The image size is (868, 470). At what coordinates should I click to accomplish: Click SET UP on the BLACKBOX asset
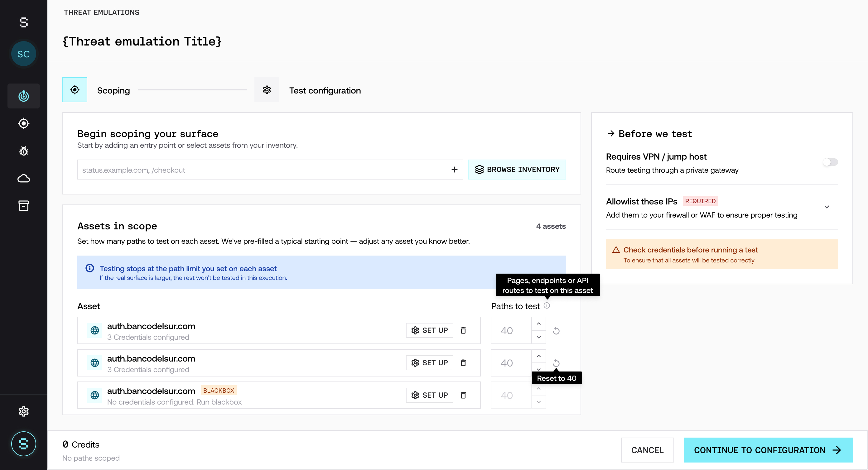[429, 395]
